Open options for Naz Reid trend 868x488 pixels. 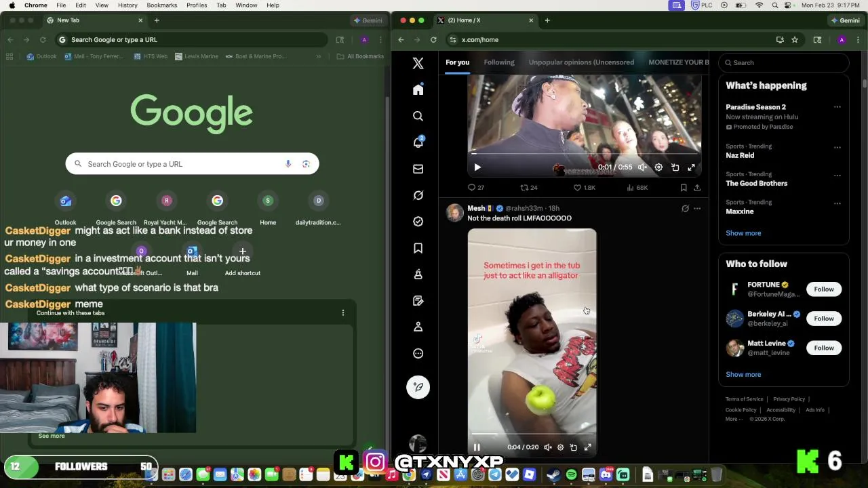pyautogui.click(x=837, y=147)
